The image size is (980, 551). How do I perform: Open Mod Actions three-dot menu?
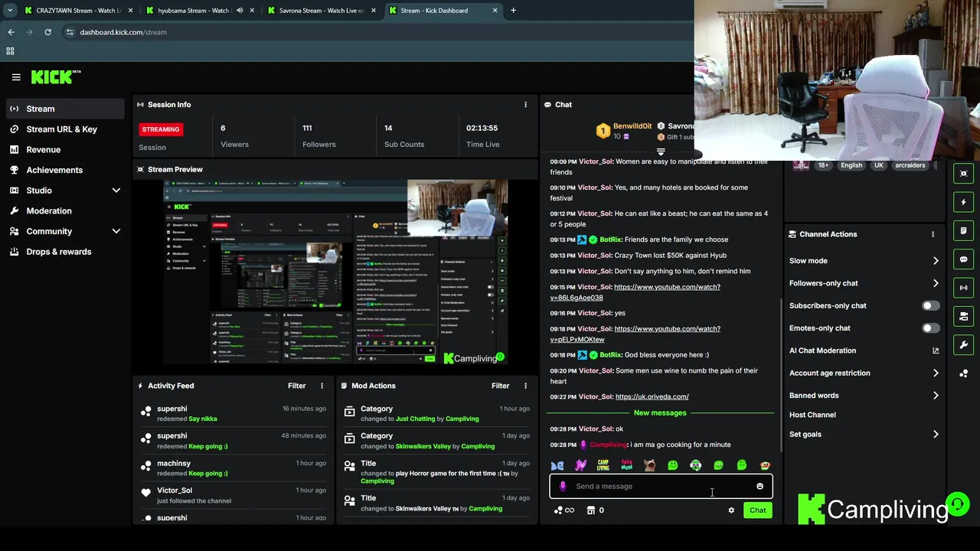(x=525, y=386)
